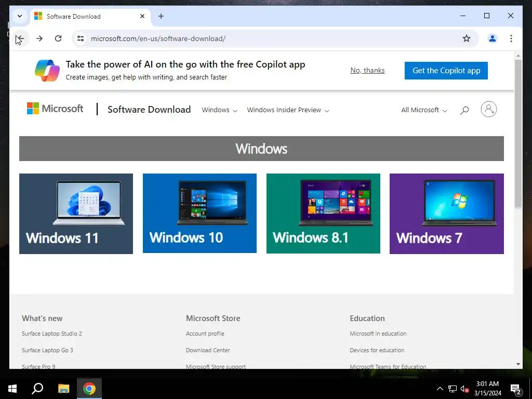
Task: Open the Windows 10 tile
Action: point(199,214)
